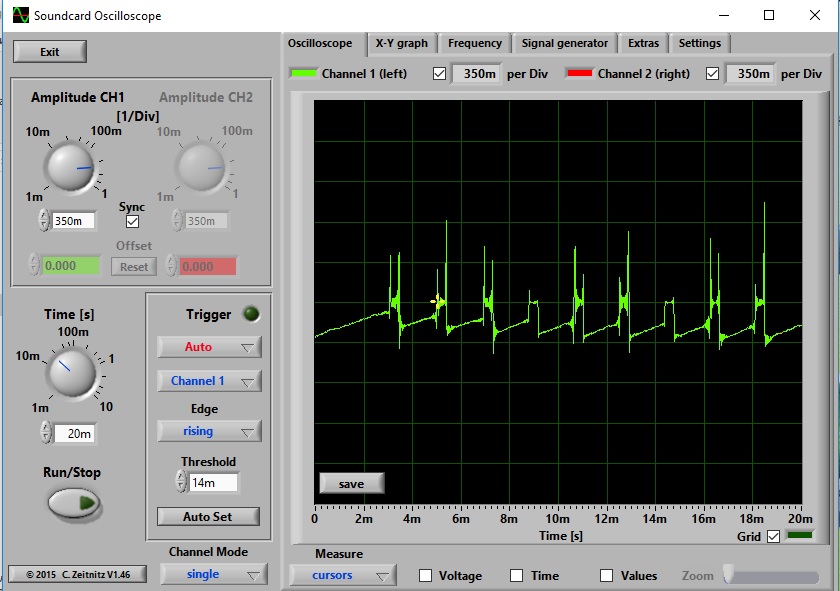Click the Time knob dial
This screenshot has width=840, height=591.
(x=69, y=373)
